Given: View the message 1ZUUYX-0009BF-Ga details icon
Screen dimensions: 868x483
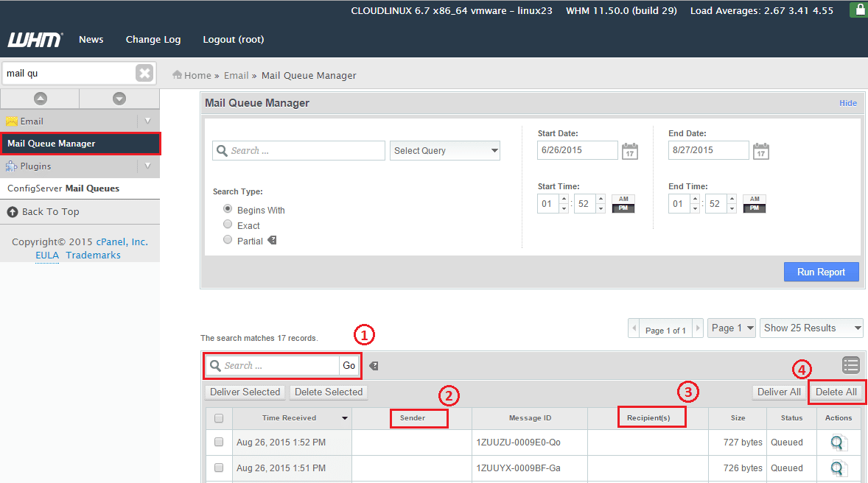Looking at the screenshot, I should (838, 468).
